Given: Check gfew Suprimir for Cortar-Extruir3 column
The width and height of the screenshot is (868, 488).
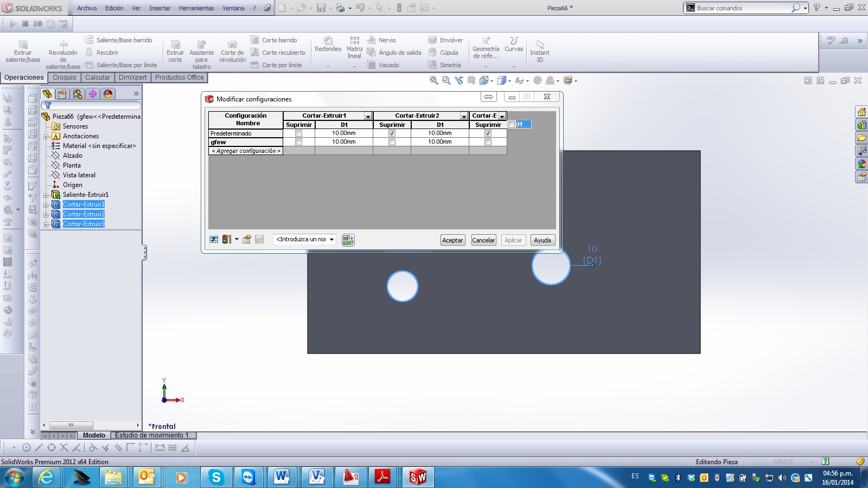Looking at the screenshot, I should click(488, 142).
